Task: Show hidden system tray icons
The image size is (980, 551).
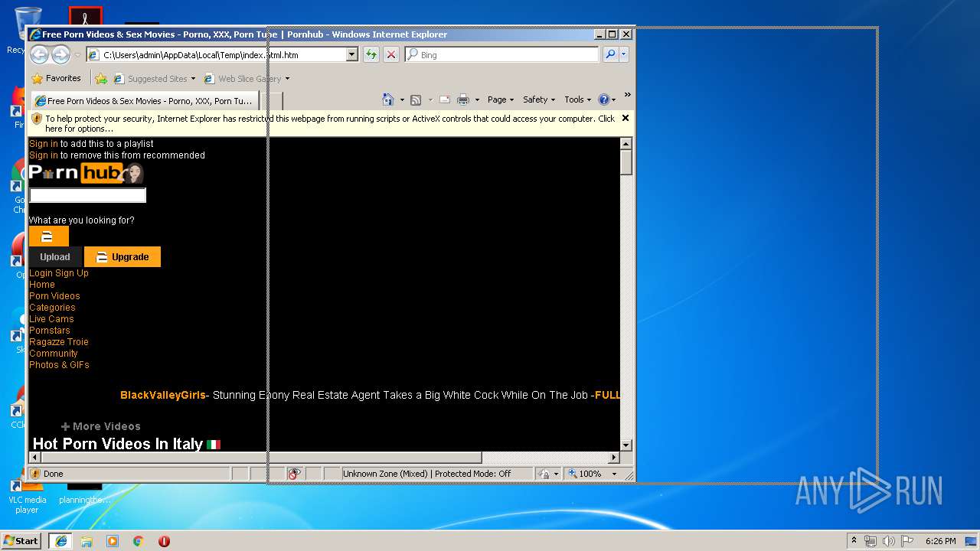Action: 854,541
